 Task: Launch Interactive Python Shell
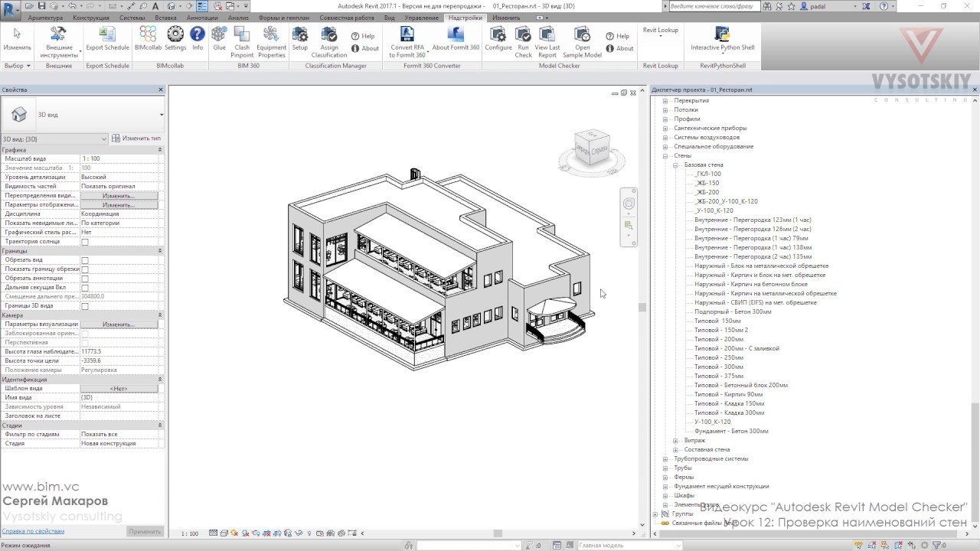click(x=722, y=40)
